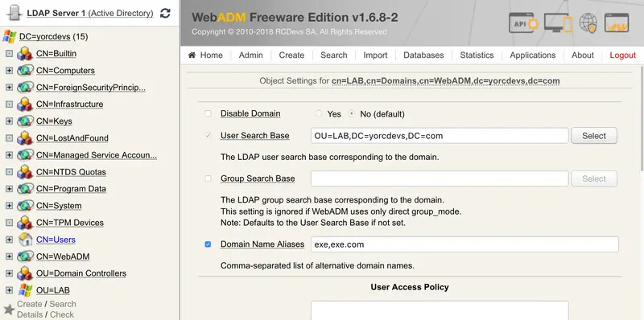Click the Home house icon in navigation
644x320 pixels.
click(x=192, y=55)
